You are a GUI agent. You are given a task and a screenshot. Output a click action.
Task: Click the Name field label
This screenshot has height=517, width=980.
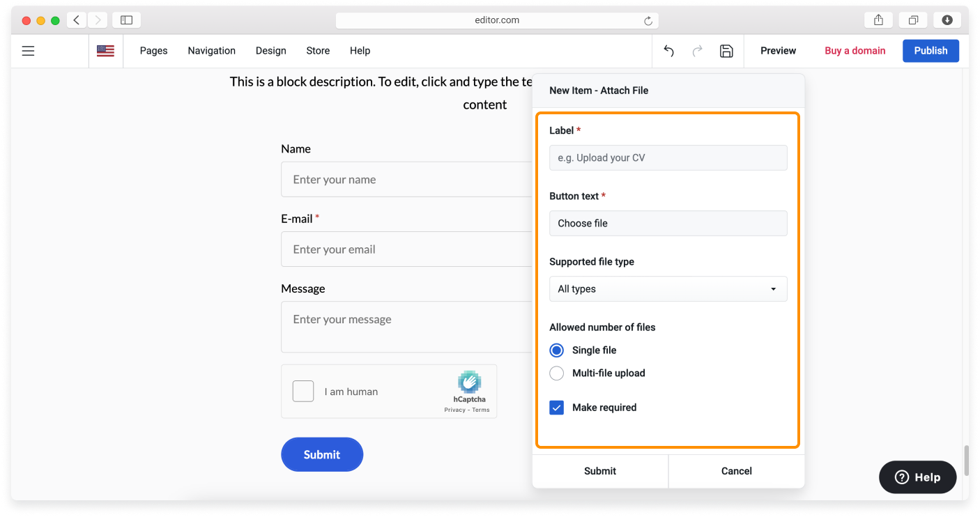(x=296, y=149)
